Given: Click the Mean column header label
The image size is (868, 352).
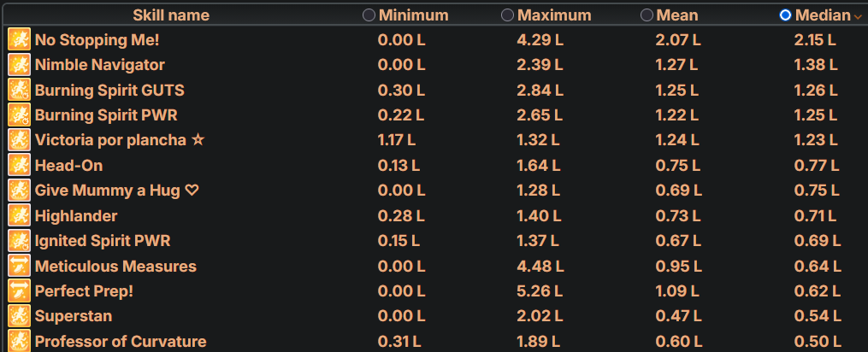Looking at the screenshot, I should pos(677,15).
